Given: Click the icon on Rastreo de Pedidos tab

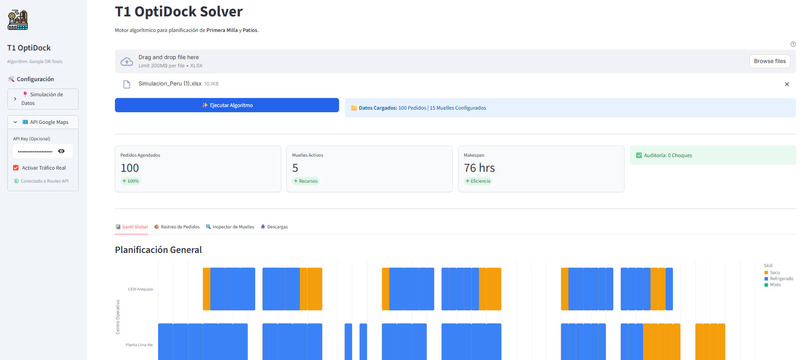Looking at the screenshot, I should pyautogui.click(x=157, y=227).
